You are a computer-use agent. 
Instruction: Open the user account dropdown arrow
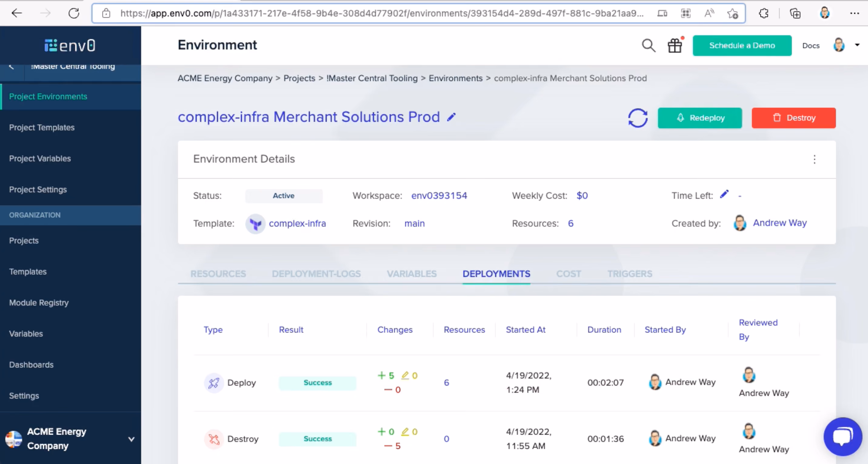click(x=857, y=45)
